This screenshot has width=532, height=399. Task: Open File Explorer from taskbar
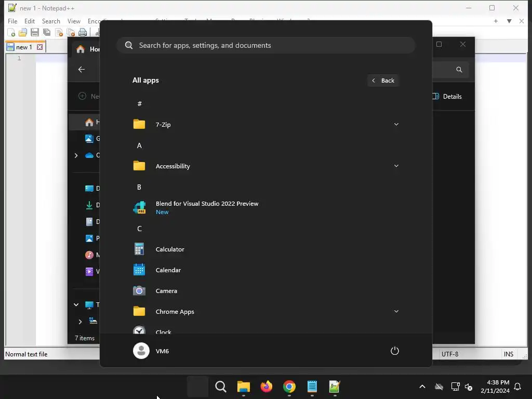pyautogui.click(x=244, y=387)
